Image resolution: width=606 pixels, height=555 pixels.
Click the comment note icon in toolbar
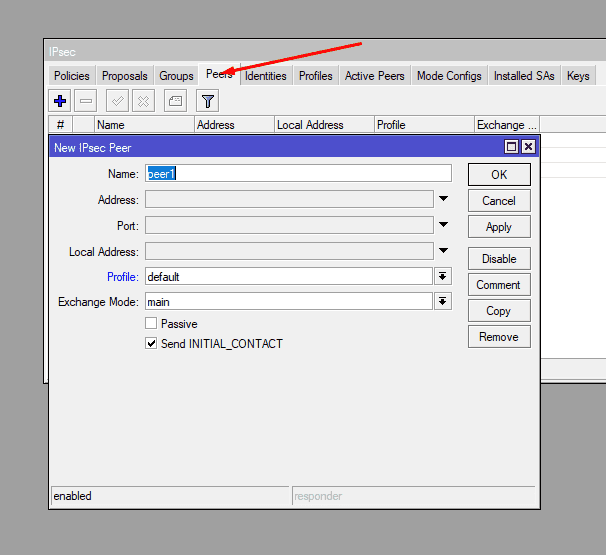175,101
